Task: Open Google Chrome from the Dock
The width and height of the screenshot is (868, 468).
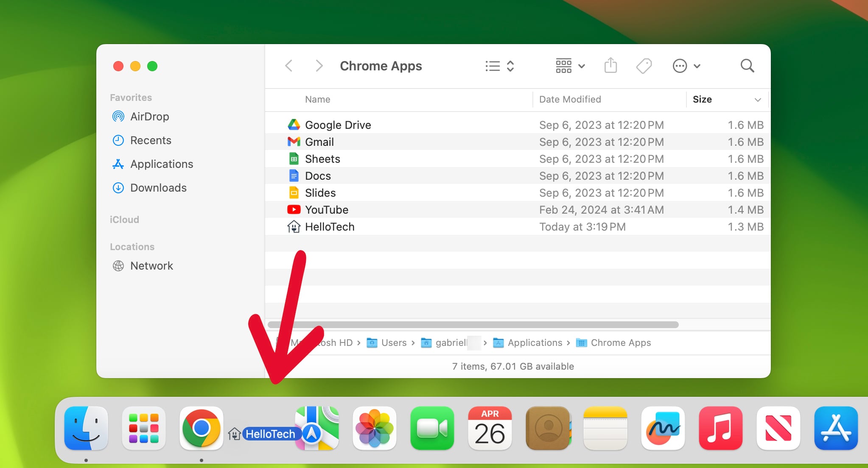Action: pos(202,428)
